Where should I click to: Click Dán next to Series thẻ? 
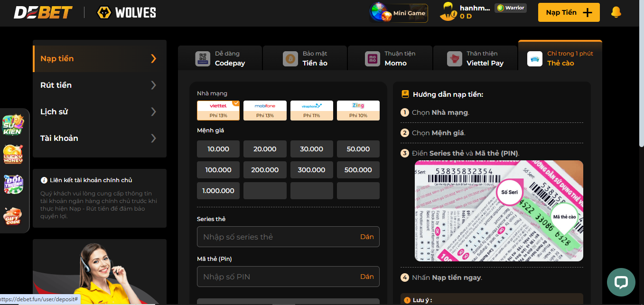pyautogui.click(x=367, y=237)
